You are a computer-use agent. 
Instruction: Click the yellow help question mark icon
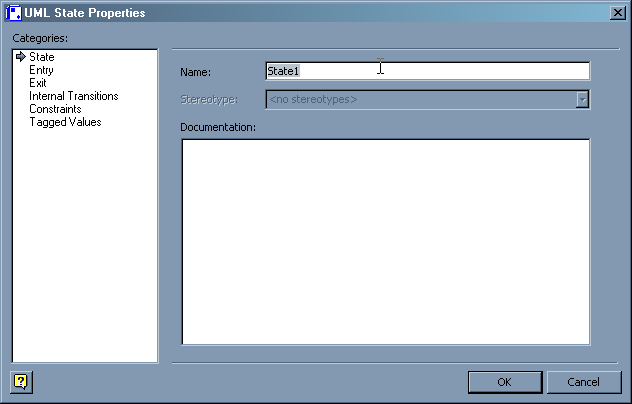pos(20,381)
